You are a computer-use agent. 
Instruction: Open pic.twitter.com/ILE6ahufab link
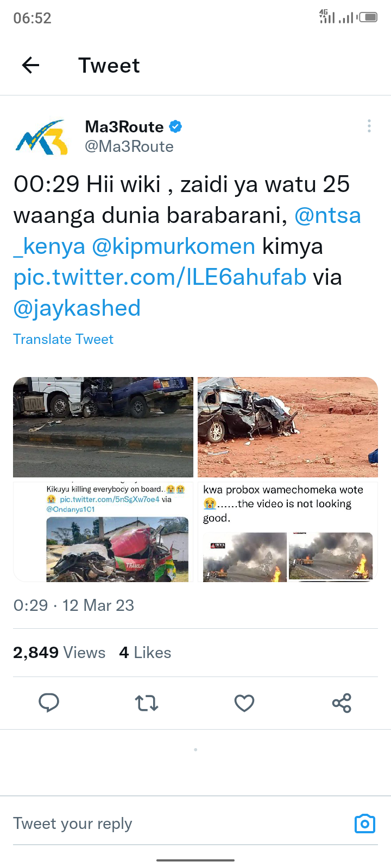(160, 277)
